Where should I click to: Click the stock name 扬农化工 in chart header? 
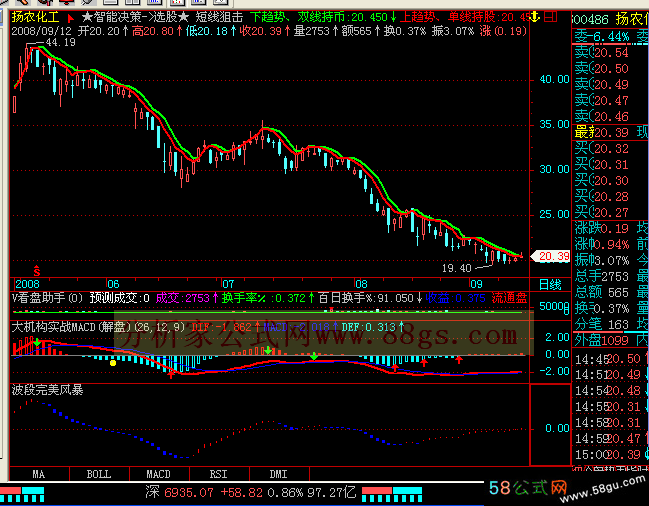coord(36,17)
